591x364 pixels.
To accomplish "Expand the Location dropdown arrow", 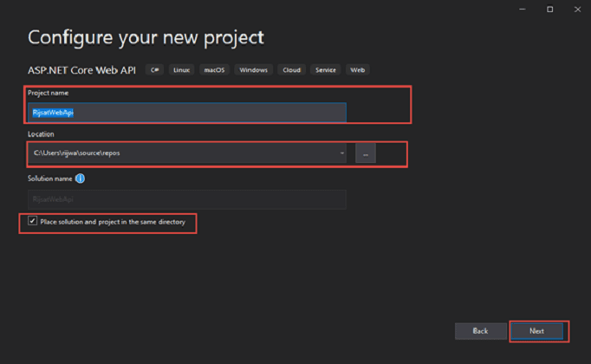I will (x=342, y=153).
